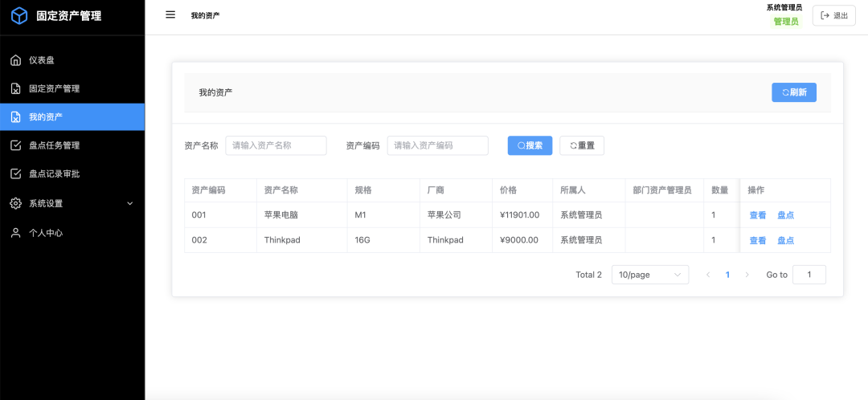
Task: Click the 重置 reset button
Action: (x=582, y=145)
